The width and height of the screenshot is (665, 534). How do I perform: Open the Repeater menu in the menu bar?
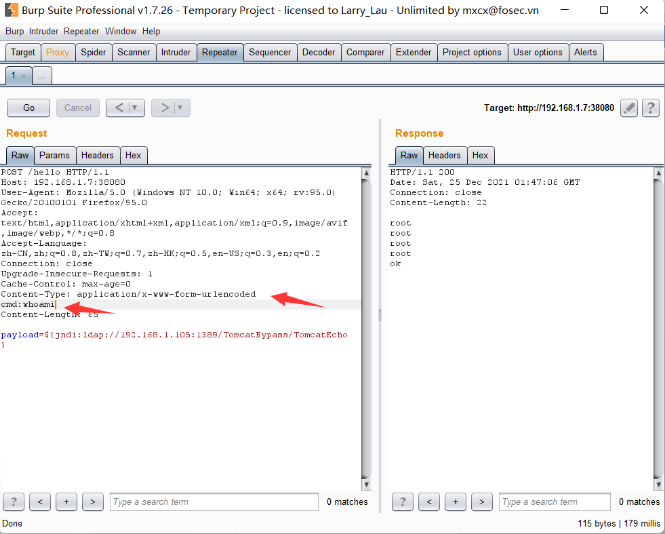[81, 31]
